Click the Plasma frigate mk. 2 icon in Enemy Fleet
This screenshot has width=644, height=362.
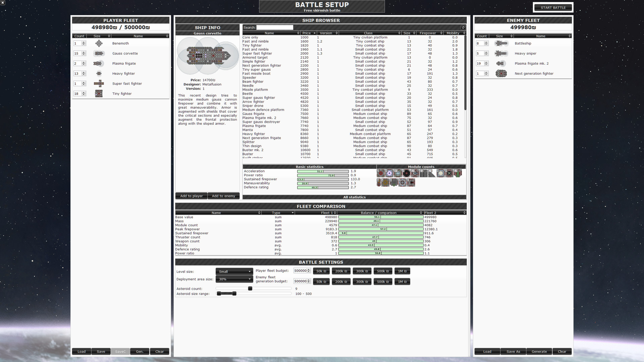coord(501,63)
